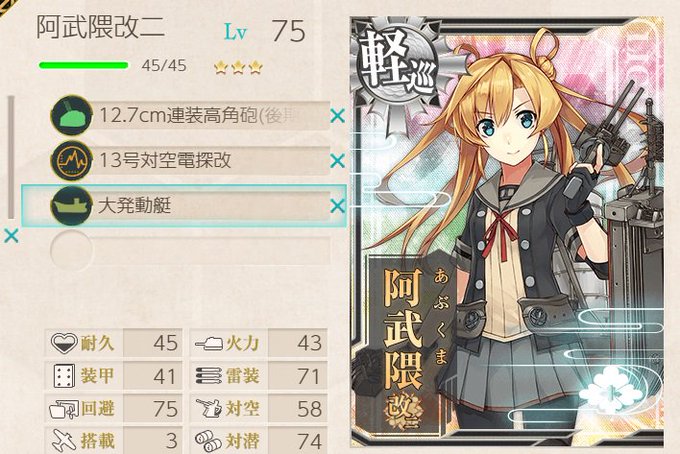This screenshot has width=680, height=454.
Task: Remove the 13号対空電探改 equipment with its X
Action: coord(337,161)
